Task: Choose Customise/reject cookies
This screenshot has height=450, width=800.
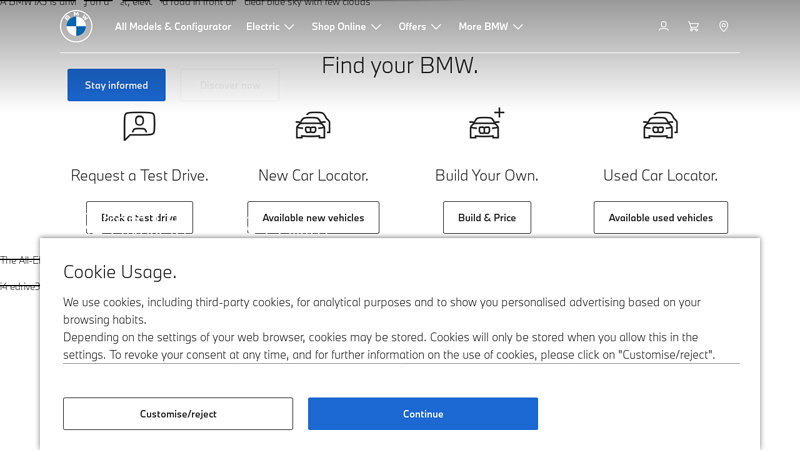Action: point(178,414)
